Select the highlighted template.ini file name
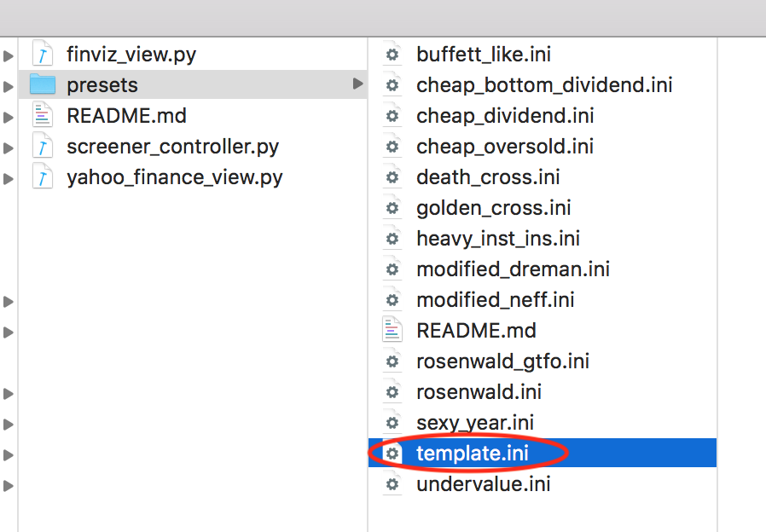 [x=473, y=454]
